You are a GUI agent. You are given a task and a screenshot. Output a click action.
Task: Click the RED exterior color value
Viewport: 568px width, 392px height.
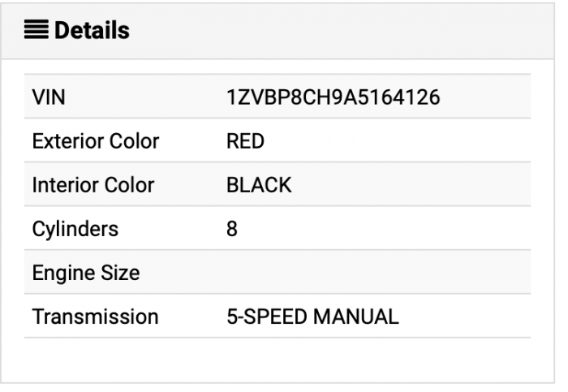[245, 142]
